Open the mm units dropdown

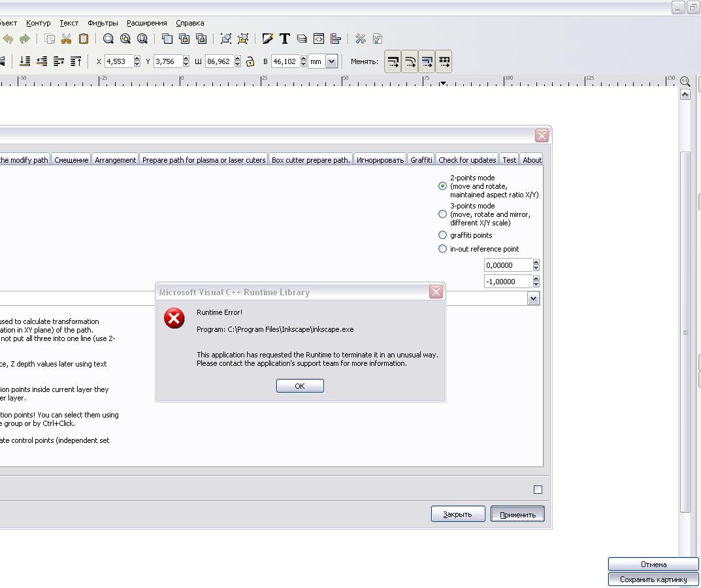point(331,61)
